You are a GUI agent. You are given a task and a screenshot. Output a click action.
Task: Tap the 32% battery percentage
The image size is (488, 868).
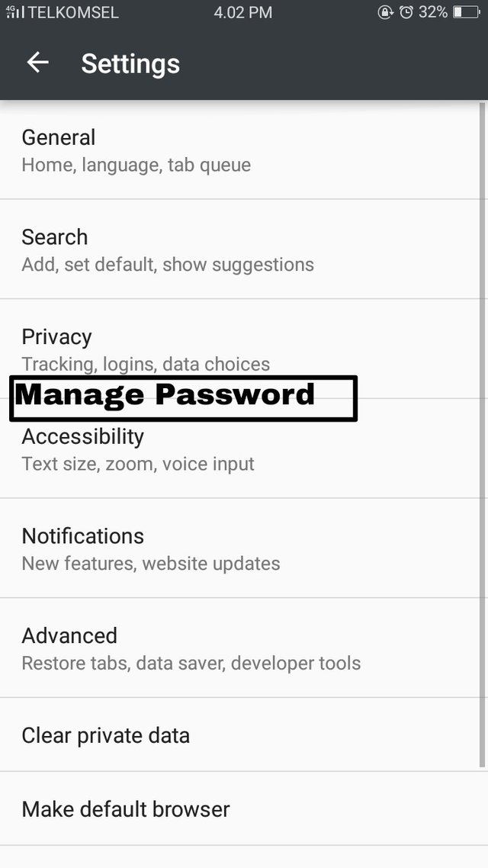432,12
